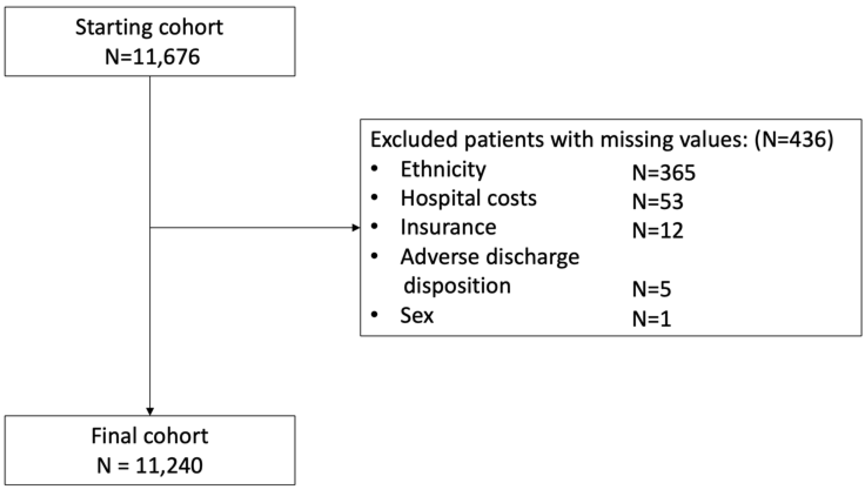This screenshot has height=493, width=868.
Task: Click the arrowhead entering the Final cohort box
Action: 150,411
